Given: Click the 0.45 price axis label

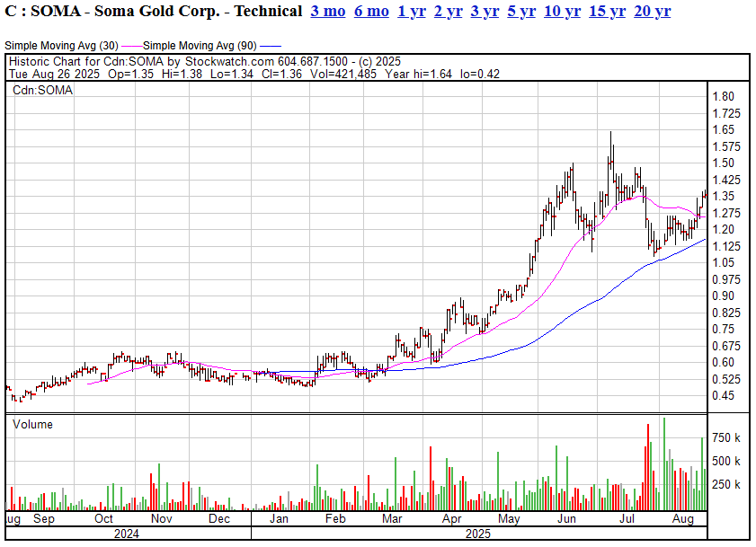Looking at the screenshot, I should point(724,396).
